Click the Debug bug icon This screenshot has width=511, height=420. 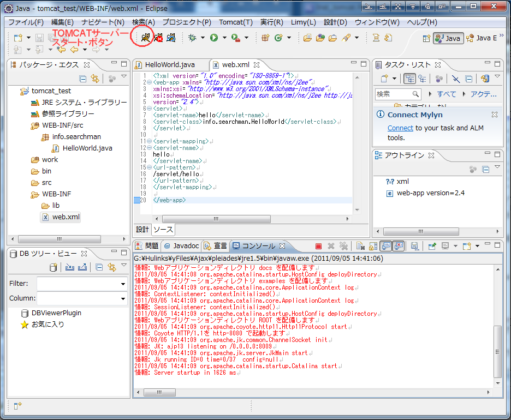point(193,38)
